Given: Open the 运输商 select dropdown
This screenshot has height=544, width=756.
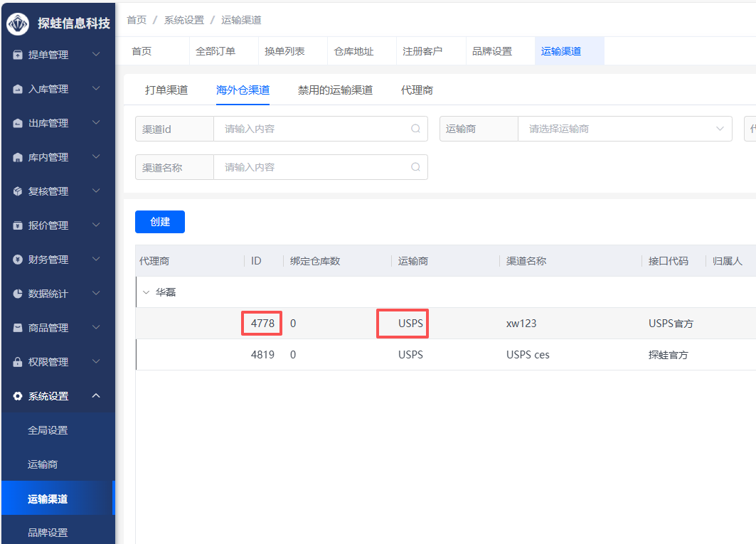Looking at the screenshot, I should [x=624, y=129].
